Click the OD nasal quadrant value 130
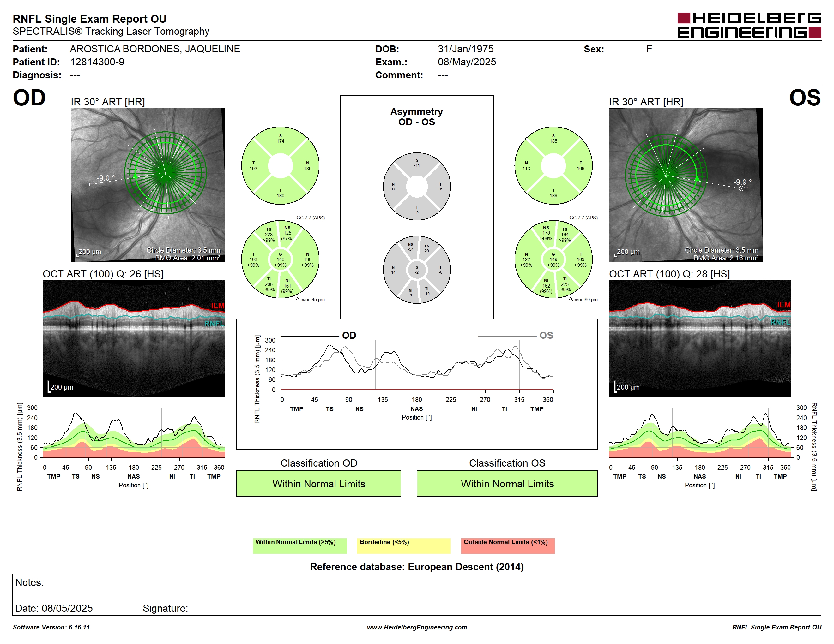Screen dimensions: 834x644 coord(307,169)
